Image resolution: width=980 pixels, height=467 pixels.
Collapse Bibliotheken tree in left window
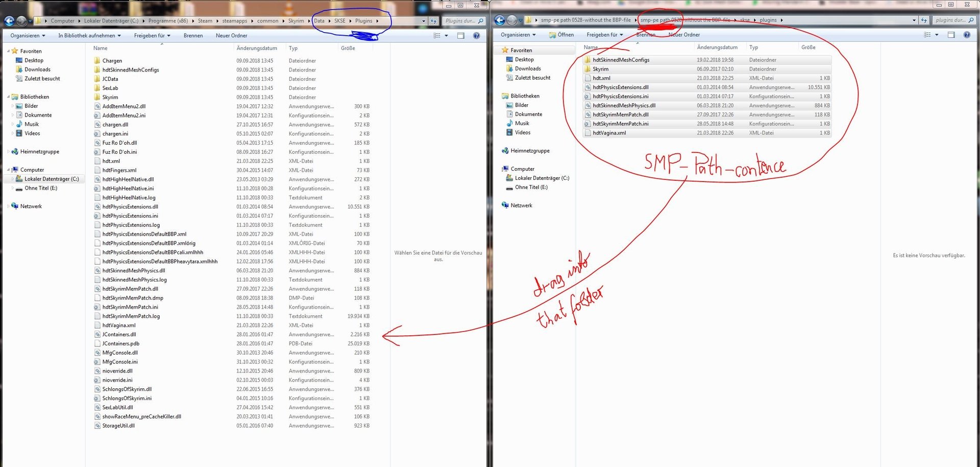[x=8, y=97]
